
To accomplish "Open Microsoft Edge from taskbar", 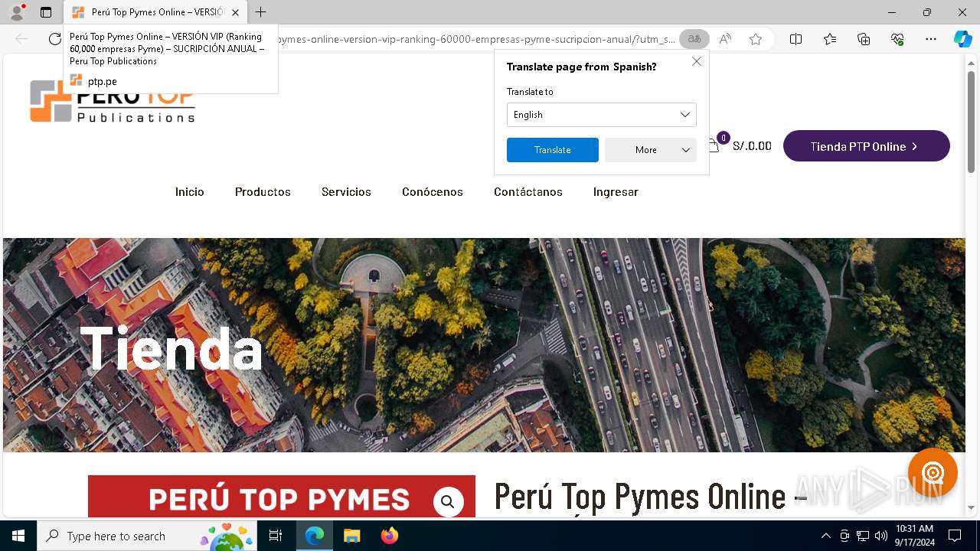I will coord(315,536).
